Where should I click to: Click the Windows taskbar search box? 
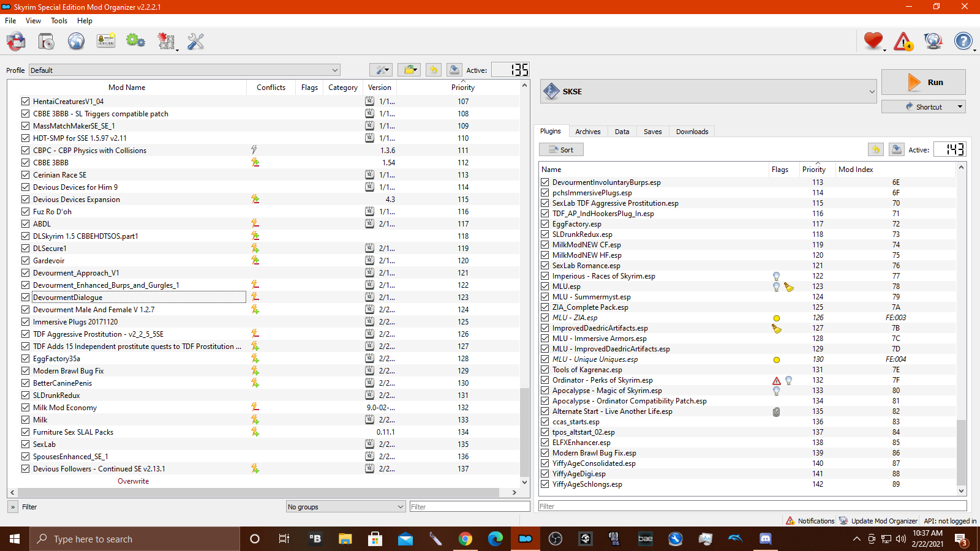pos(135,539)
